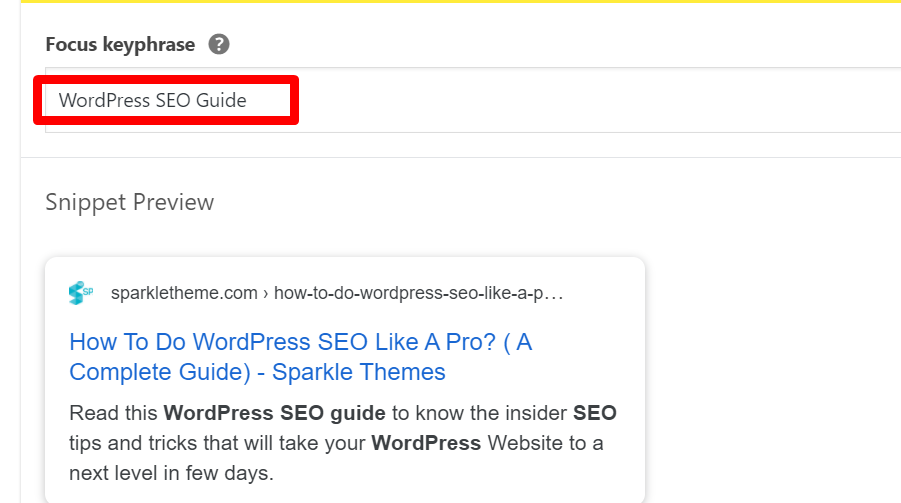Select the 'next level in few days.' text
The width and height of the screenshot is (901, 503).
tap(171, 473)
